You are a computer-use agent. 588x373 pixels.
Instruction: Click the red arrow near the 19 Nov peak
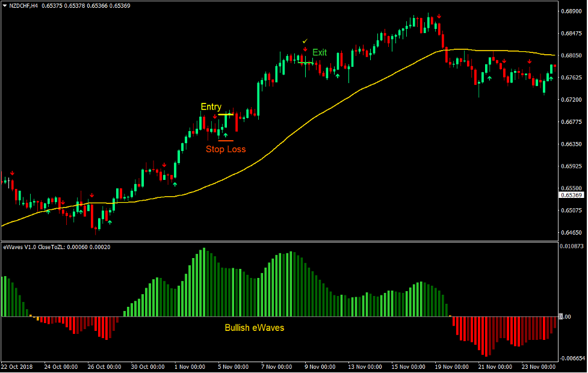click(x=439, y=16)
